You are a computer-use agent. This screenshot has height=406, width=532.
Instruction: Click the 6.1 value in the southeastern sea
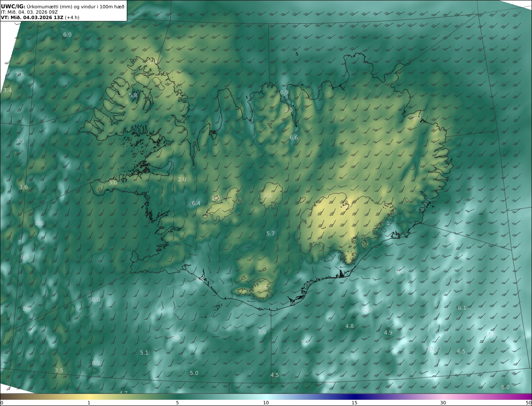click(x=462, y=308)
